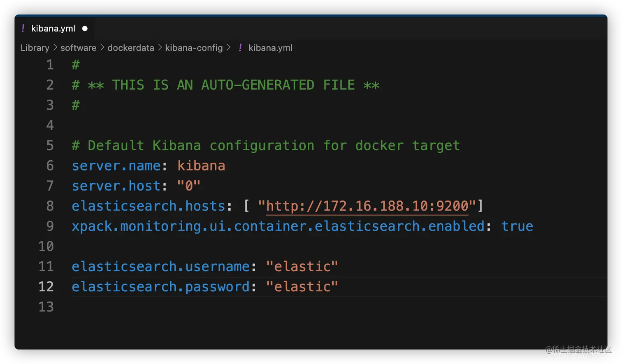Open the software breadcrumb segment

pos(78,48)
